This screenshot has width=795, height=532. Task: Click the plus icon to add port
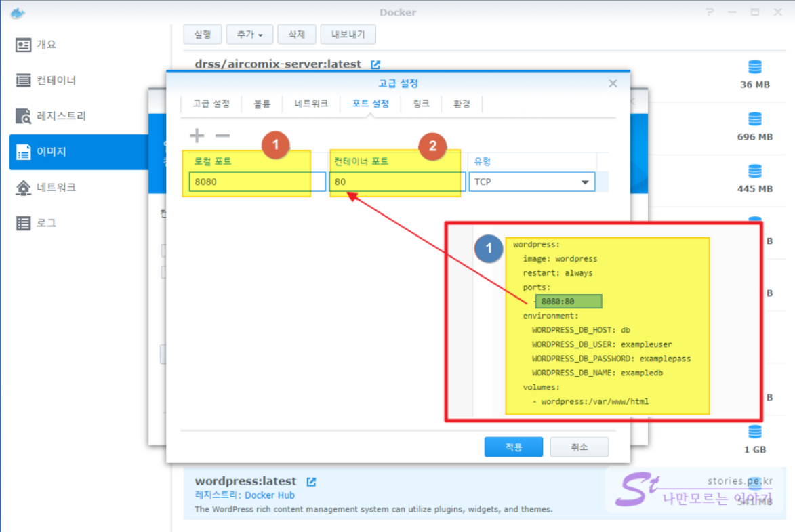coord(197,136)
